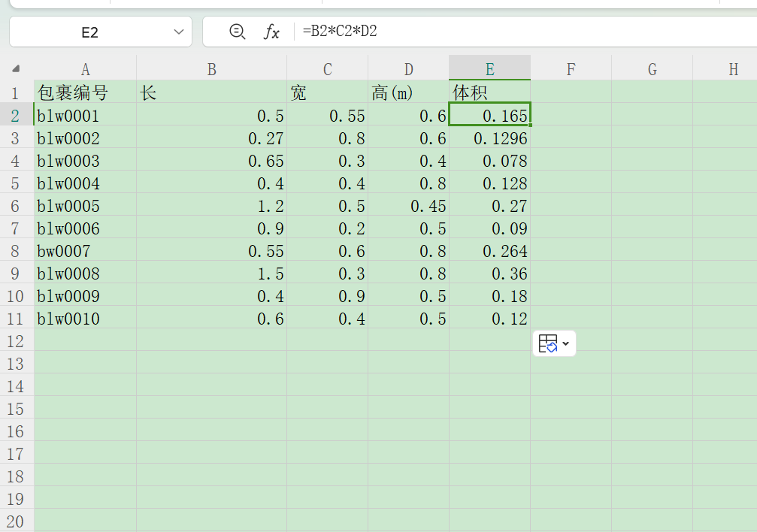The height and width of the screenshot is (532, 757).
Task: Select length cell 1.2 in row 6
Action: click(x=211, y=204)
